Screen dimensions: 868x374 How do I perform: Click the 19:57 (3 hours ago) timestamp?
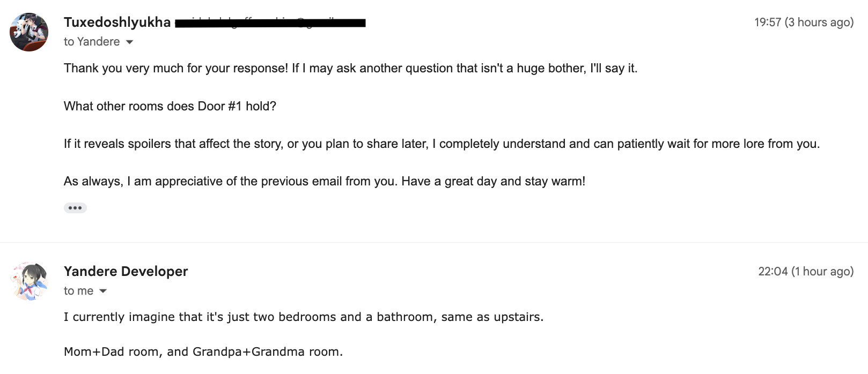pyautogui.click(x=803, y=23)
